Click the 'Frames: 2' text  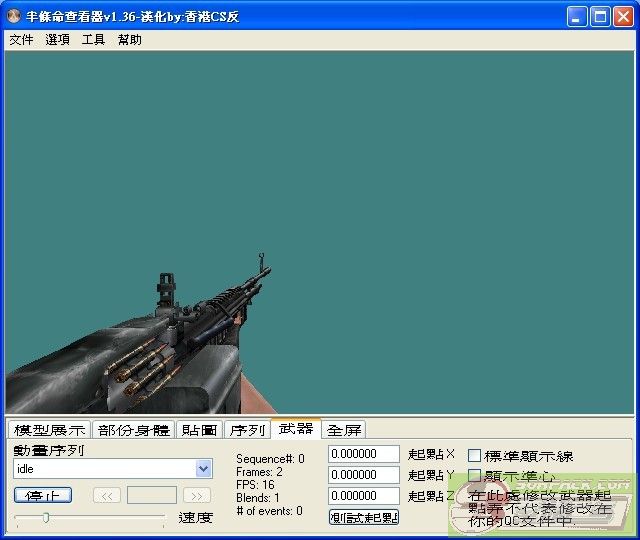(x=259, y=472)
